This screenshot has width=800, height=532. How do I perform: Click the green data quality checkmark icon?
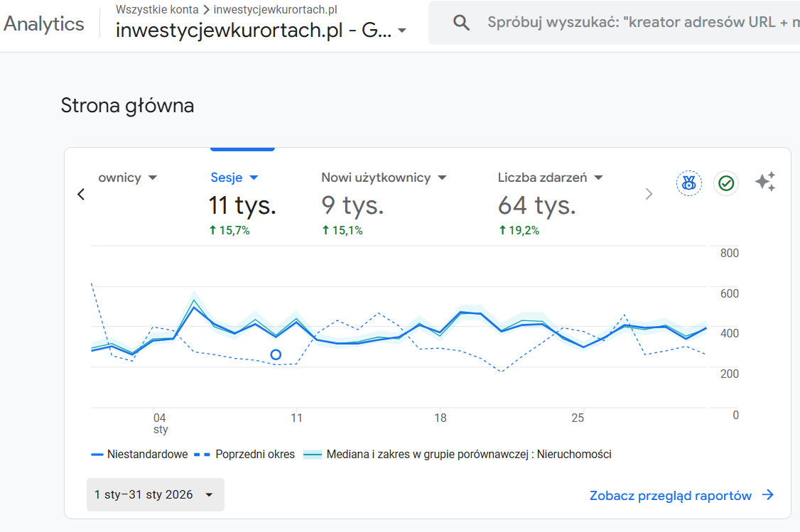click(726, 183)
